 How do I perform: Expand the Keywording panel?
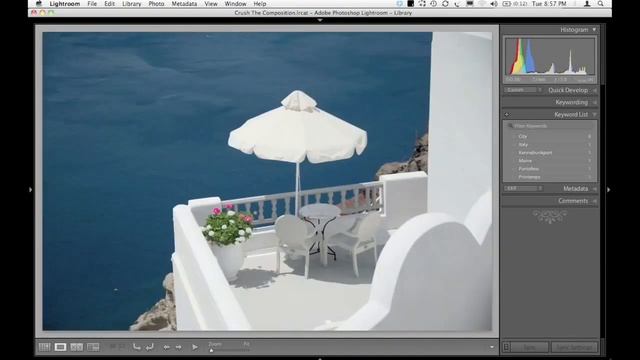tap(595, 102)
